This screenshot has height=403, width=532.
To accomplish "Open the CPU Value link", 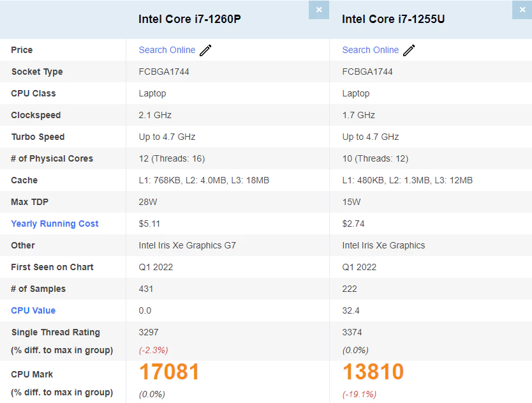I will tap(33, 310).
